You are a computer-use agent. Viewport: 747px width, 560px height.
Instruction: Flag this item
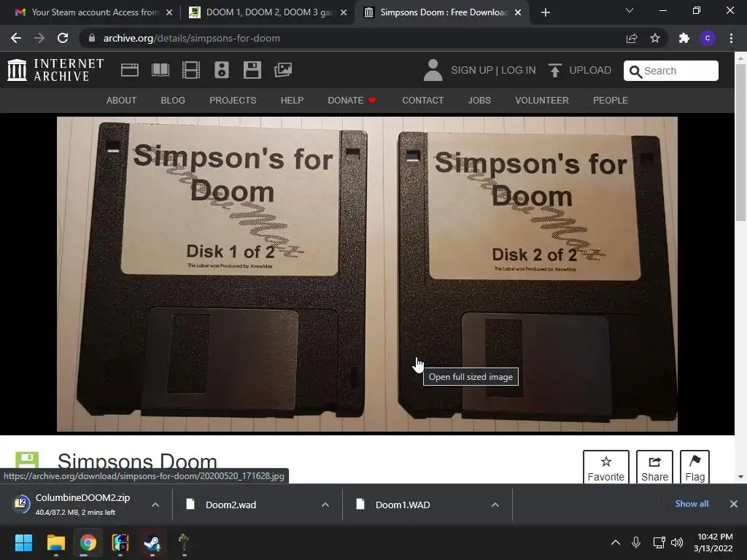click(x=694, y=467)
